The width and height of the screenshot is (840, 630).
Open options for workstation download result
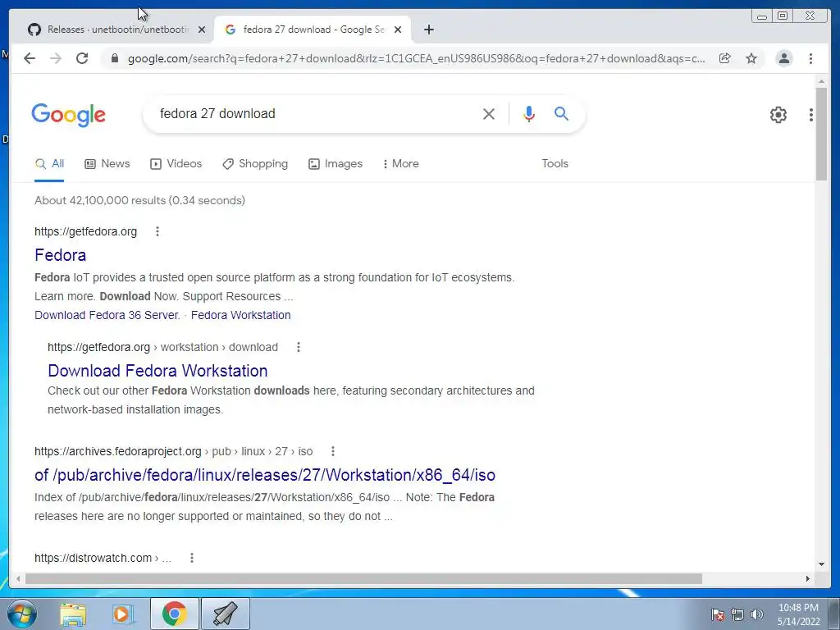(299, 347)
